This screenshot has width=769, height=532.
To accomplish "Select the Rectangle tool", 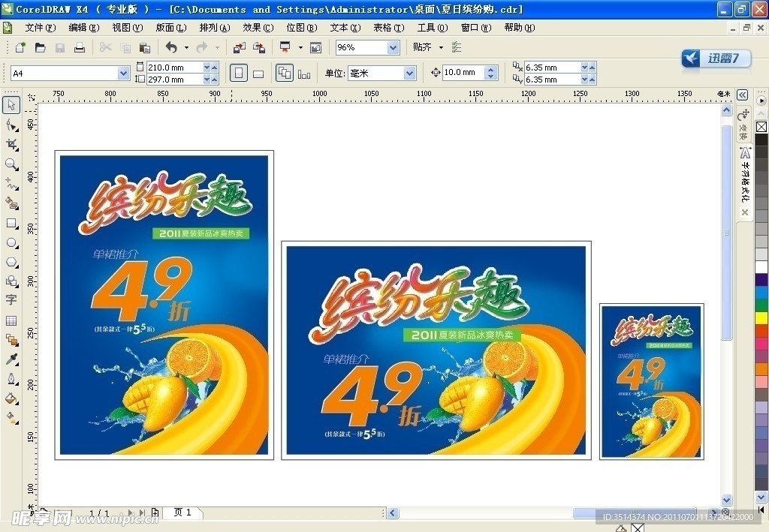I will pyautogui.click(x=11, y=223).
